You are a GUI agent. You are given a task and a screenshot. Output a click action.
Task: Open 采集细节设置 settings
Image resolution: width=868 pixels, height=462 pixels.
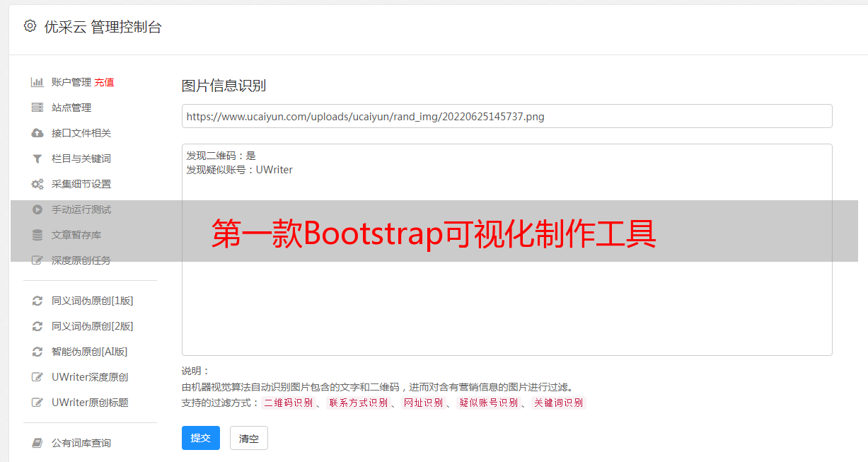81,184
